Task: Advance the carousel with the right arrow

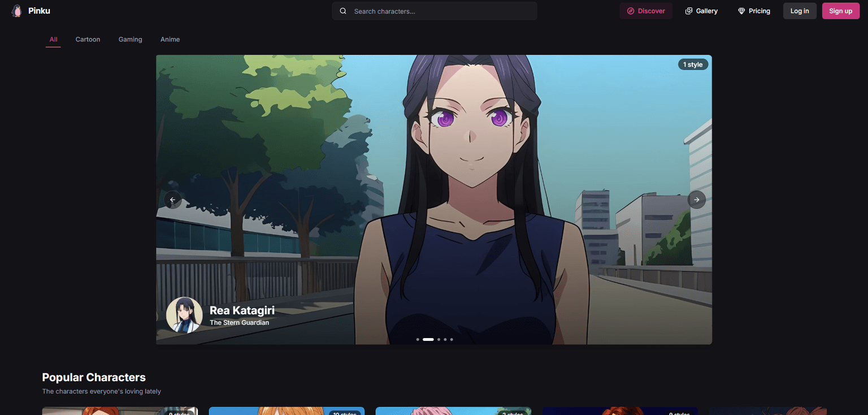Action: click(x=696, y=200)
